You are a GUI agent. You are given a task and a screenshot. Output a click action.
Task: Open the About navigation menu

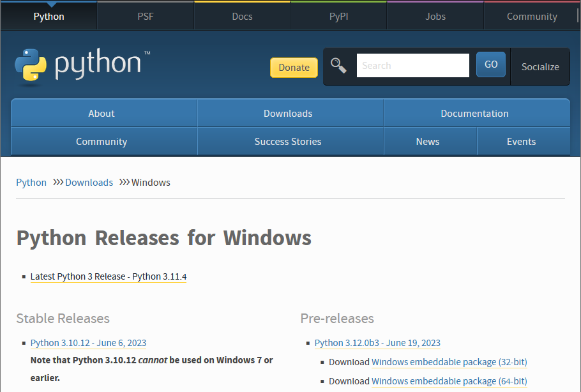pyautogui.click(x=102, y=114)
